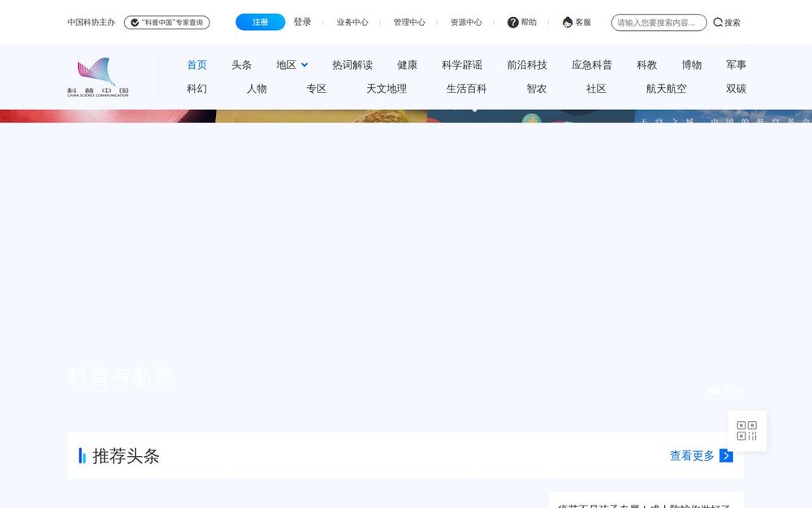Click the blue 注册 register button
This screenshot has width=812, height=508.
tap(260, 22)
